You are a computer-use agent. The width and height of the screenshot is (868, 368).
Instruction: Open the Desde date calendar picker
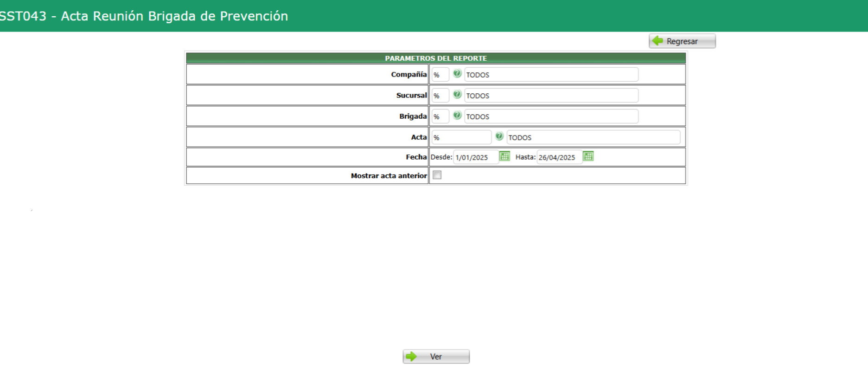pos(504,156)
